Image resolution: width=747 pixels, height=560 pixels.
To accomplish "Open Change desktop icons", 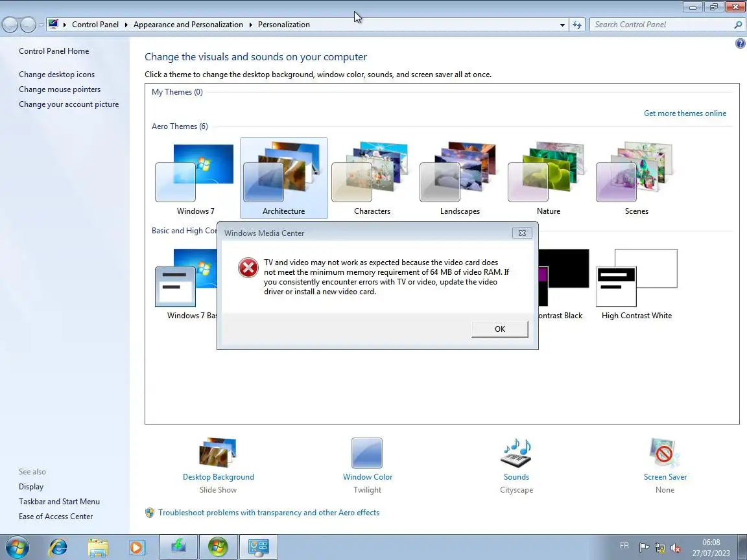I will click(56, 75).
